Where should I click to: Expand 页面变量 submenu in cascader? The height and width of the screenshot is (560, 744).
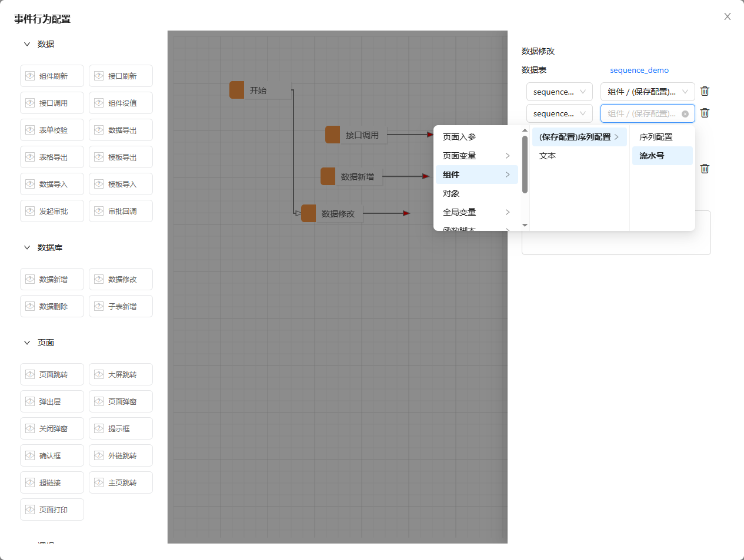coord(476,156)
